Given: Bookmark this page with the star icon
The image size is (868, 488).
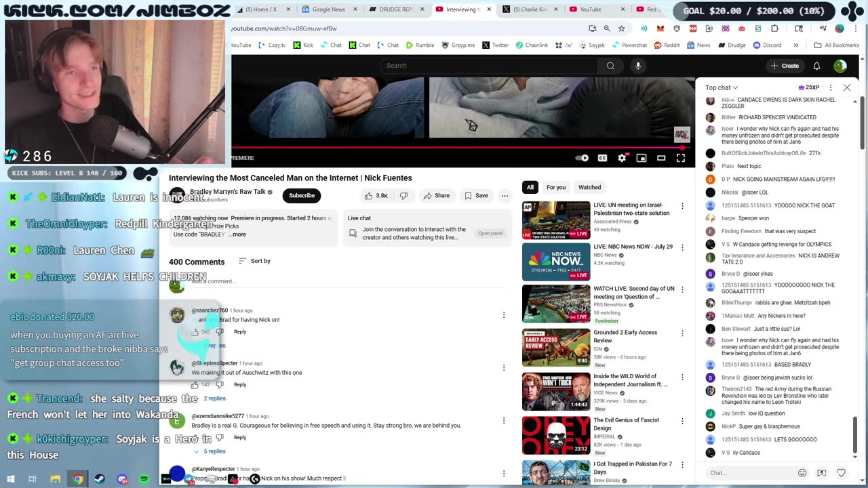Looking at the screenshot, I should click(x=621, y=28).
